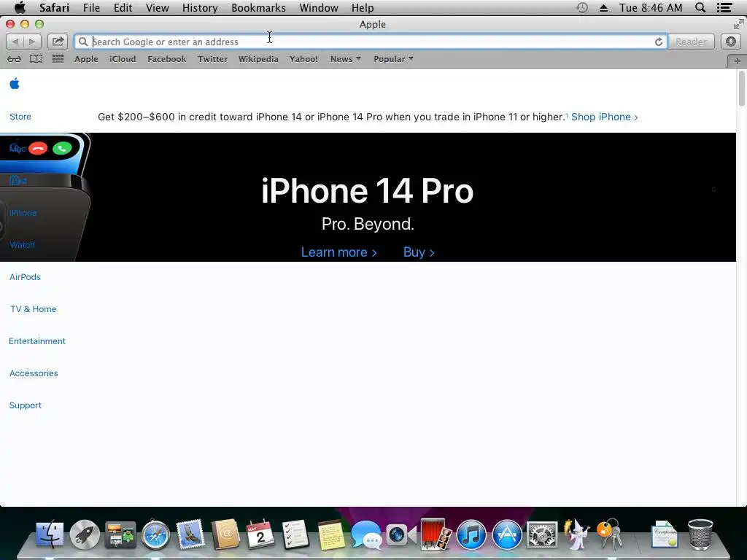
Task: Click the eject icon in the menu bar
Action: pos(603,8)
